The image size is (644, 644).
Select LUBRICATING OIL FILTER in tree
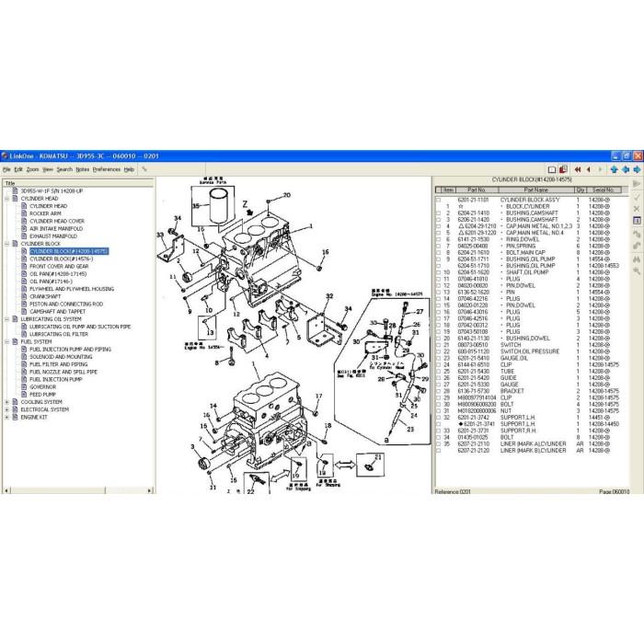pyautogui.click(x=59, y=334)
